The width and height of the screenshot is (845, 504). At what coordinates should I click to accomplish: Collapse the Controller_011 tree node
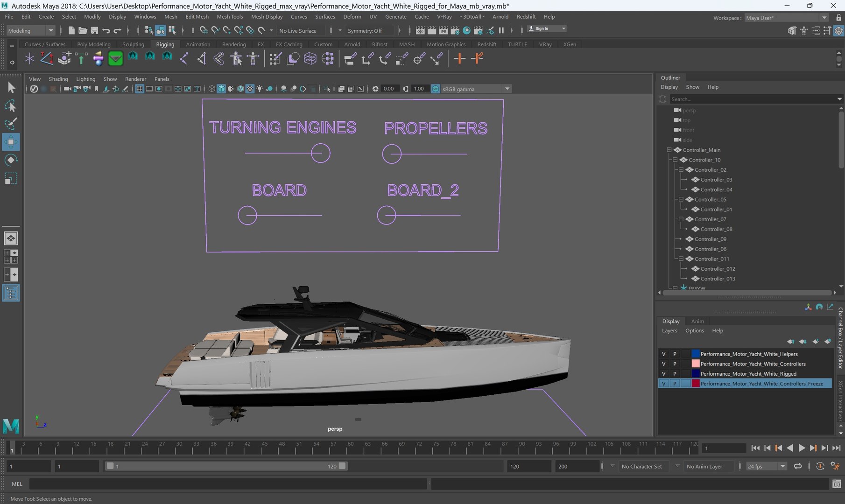[x=681, y=259]
